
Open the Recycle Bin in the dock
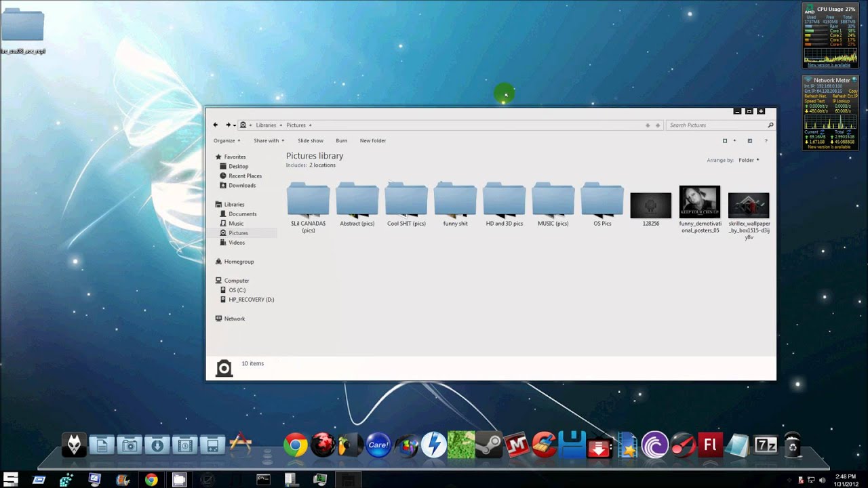(x=793, y=445)
